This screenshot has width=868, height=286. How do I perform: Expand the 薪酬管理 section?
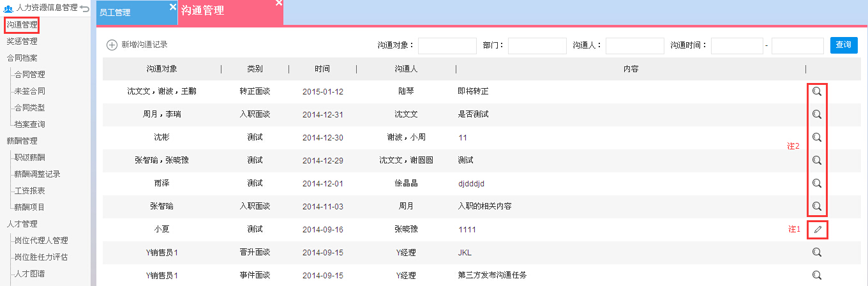(22, 141)
